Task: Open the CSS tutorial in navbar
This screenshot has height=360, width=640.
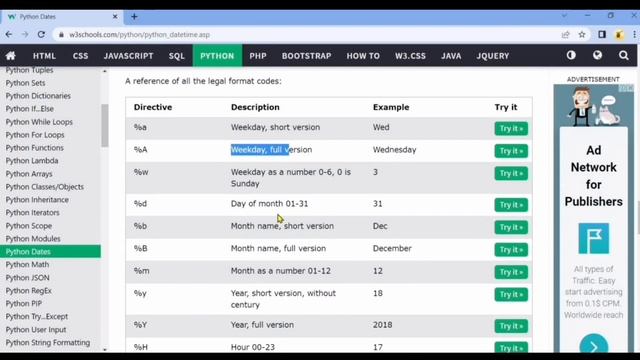Action: pyautogui.click(x=80, y=56)
